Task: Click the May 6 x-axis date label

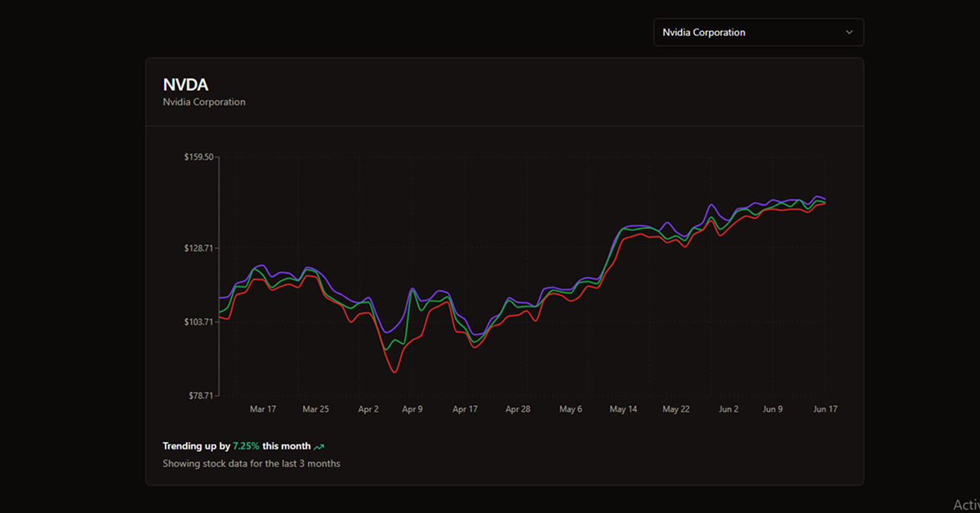Action: (571, 409)
